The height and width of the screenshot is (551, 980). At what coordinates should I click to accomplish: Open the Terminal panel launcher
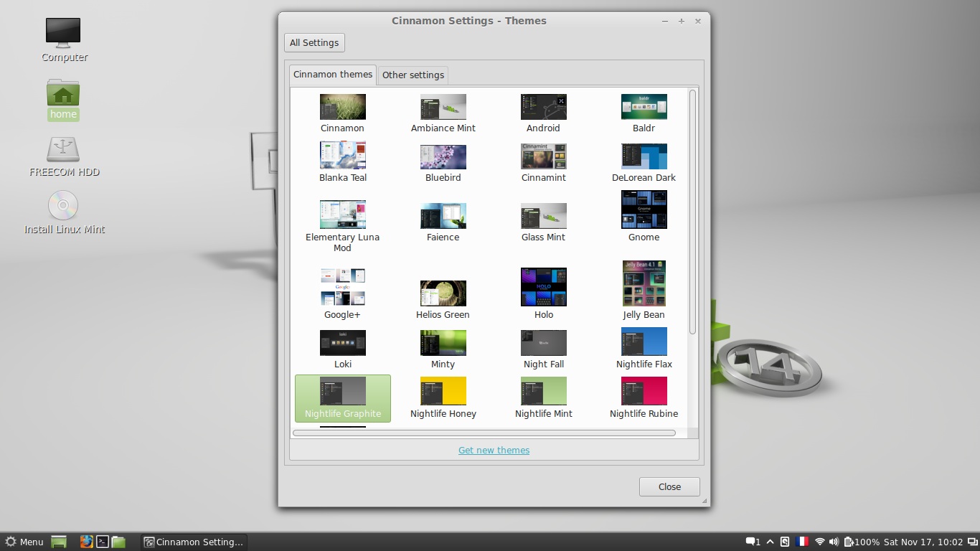click(103, 542)
